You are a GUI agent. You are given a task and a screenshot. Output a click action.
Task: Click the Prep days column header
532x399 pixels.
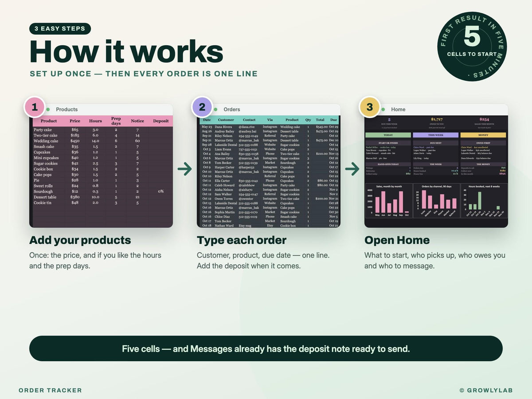(x=116, y=121)
